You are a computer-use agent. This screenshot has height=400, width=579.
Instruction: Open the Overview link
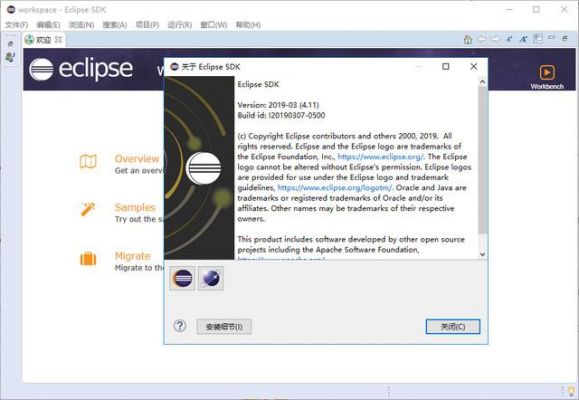137,158
